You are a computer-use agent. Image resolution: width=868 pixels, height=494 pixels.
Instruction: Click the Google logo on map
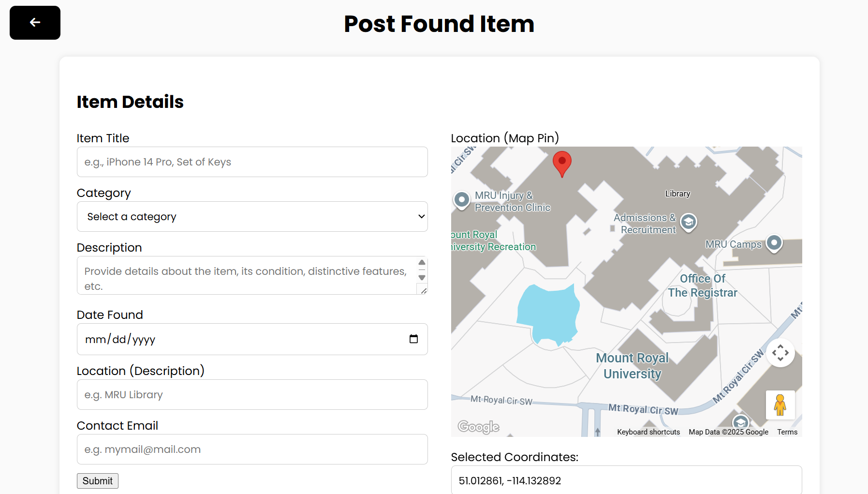point(478,427)
